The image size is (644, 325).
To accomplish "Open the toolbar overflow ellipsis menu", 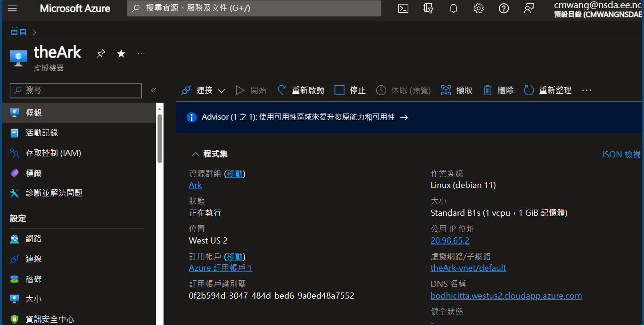I will click(586, 90).
